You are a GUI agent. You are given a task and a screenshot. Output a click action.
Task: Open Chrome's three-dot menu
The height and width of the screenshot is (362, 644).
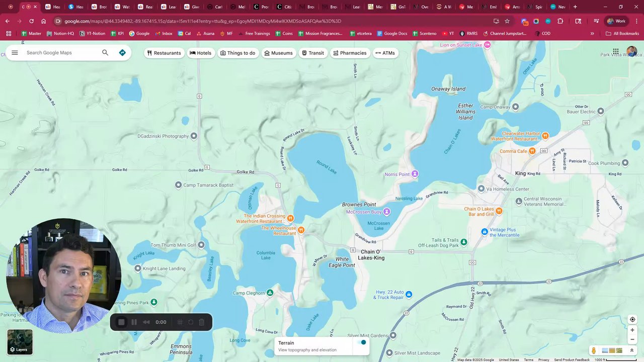point(636,21)
